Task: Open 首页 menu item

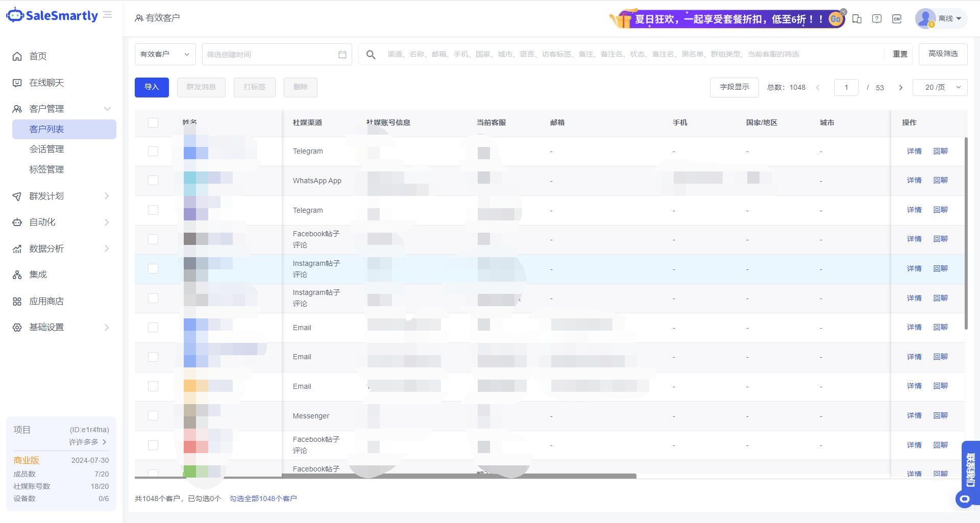Action: 38,56
